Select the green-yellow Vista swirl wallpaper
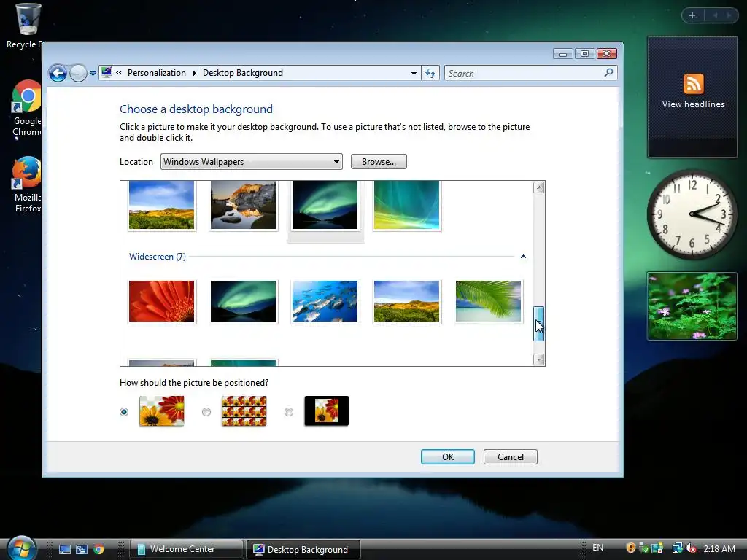Screen dimensions: 747x560 [406, 205]
